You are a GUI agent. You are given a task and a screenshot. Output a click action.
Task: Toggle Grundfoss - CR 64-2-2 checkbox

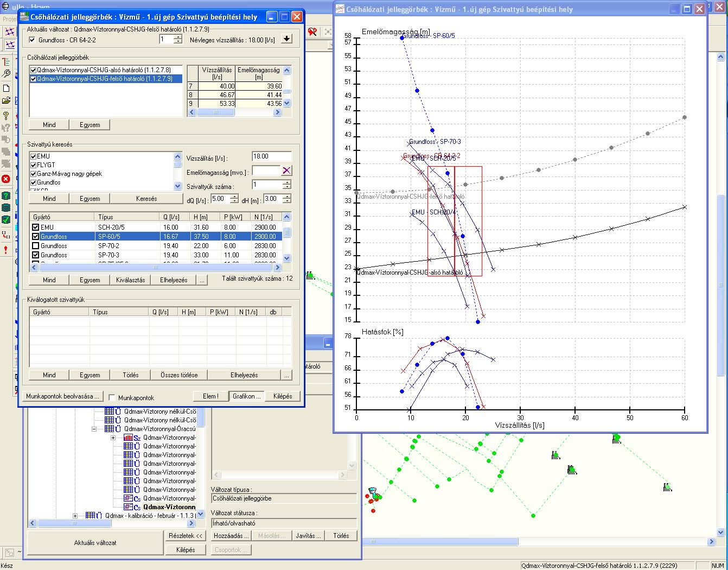32,40
